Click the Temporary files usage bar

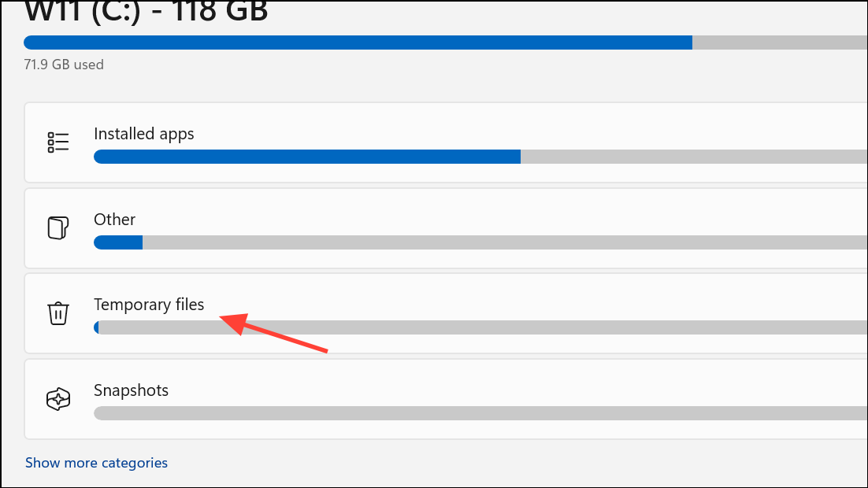pos(480,327)
